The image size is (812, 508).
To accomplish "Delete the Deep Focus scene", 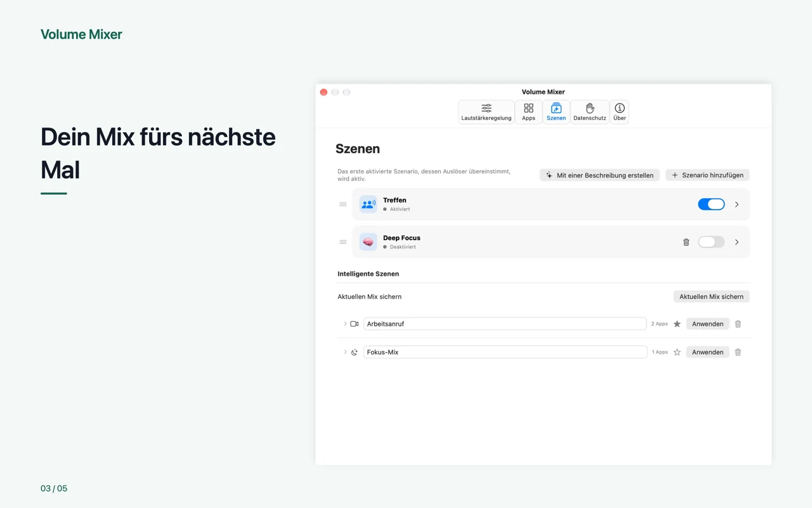I will (686, 242).
